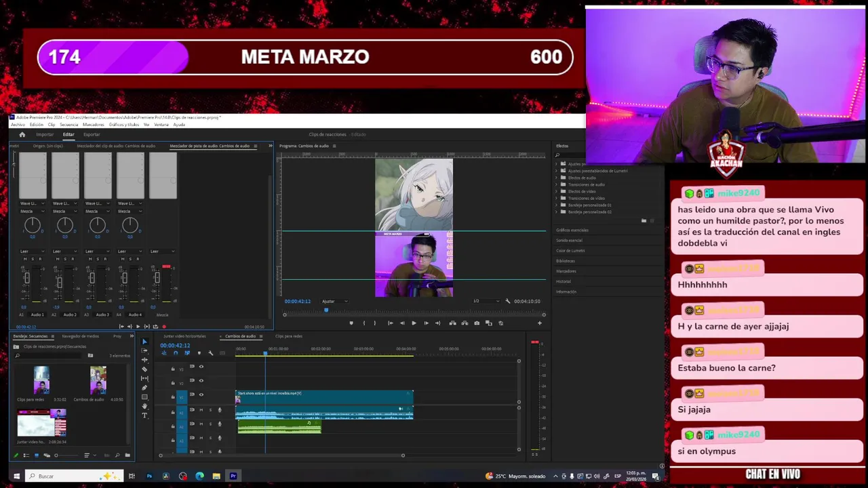Screen dimensions: 868x488
Task: Toggle visibility eye of track V3
Action: click(x=201, y=367)
